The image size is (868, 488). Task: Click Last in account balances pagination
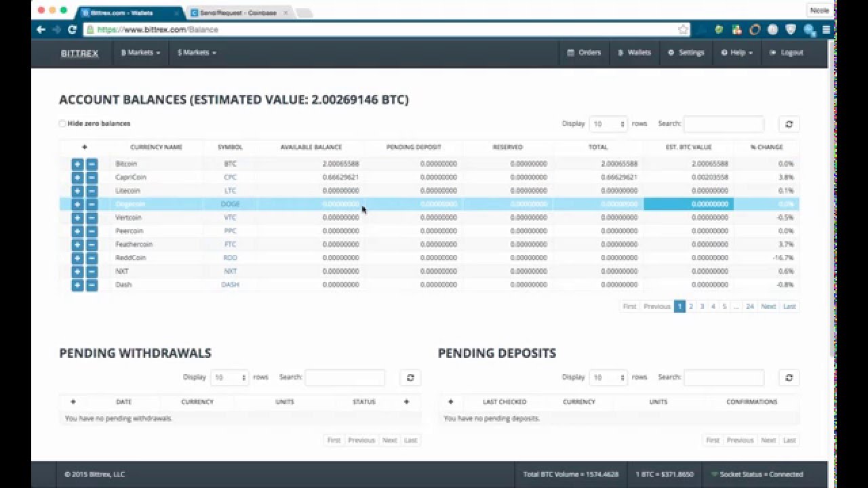pyautogui.click(x=789, y=306)
